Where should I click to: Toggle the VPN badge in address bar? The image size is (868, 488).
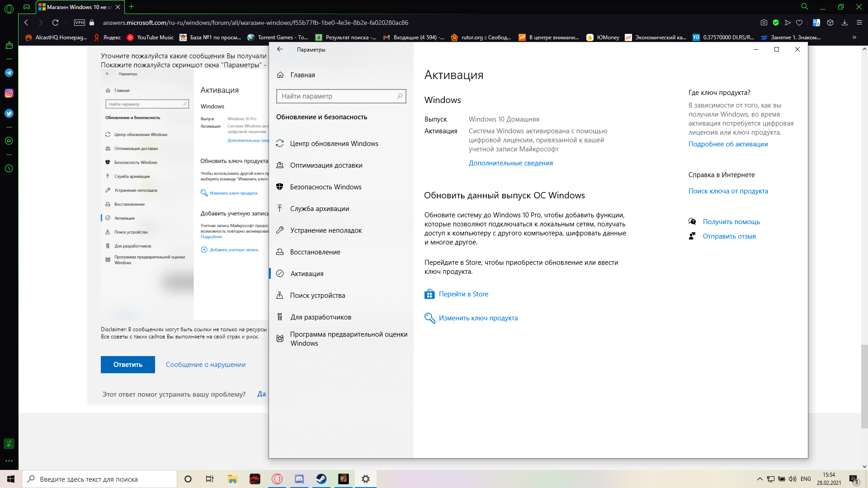[80, 23]
